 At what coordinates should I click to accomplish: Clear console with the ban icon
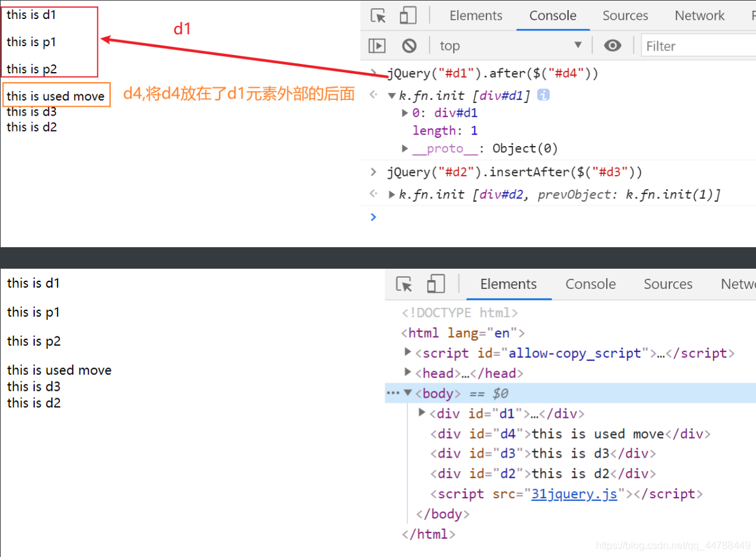pos(409,46)
